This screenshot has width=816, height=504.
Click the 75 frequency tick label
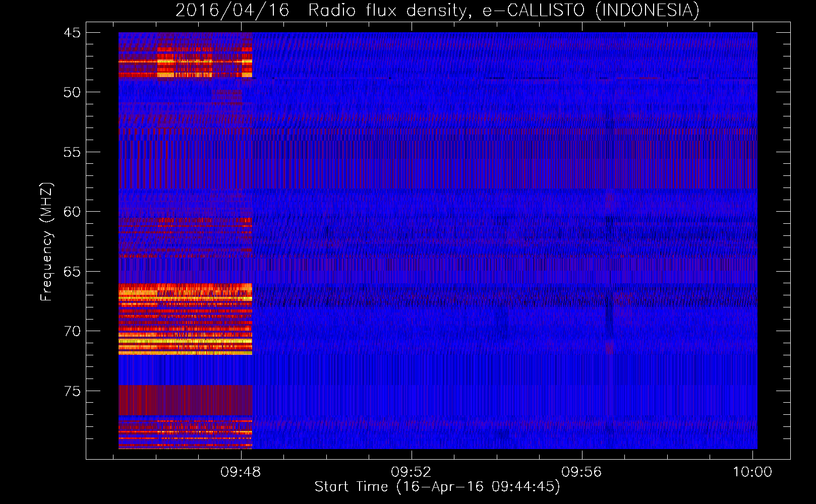pos(72,391)
